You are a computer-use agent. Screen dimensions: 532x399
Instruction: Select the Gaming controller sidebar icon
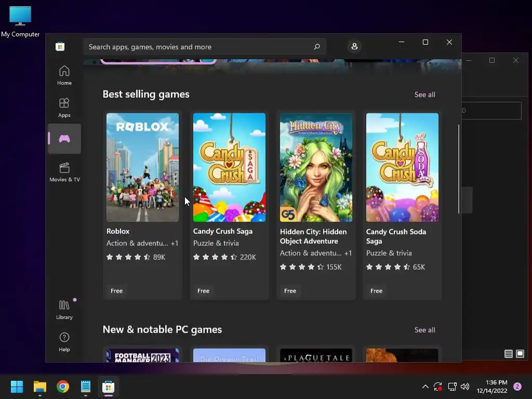64,139
